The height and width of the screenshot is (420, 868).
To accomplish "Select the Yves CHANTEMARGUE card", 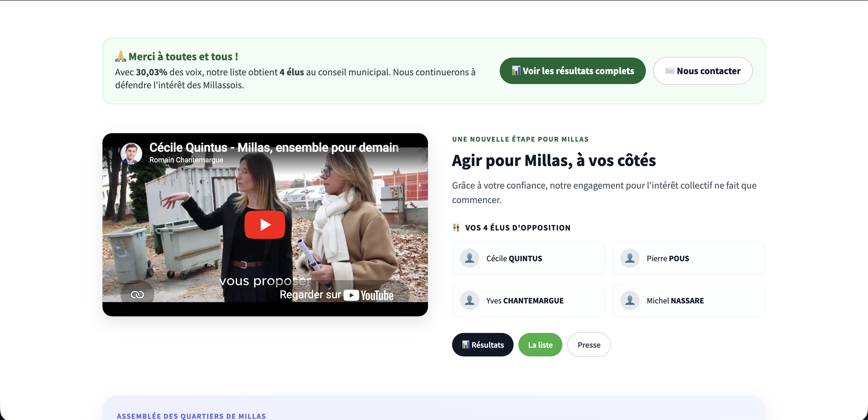I will (528, 300).
